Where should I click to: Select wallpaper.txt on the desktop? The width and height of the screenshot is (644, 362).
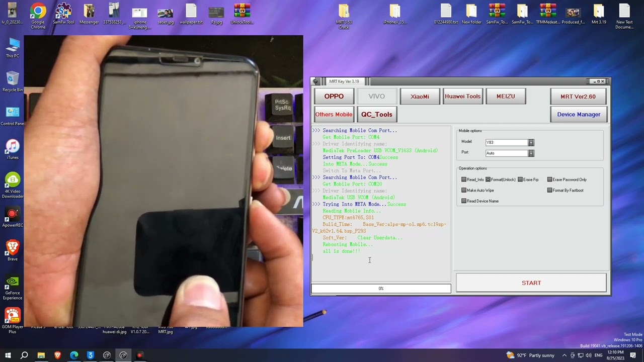pos(191,14)
